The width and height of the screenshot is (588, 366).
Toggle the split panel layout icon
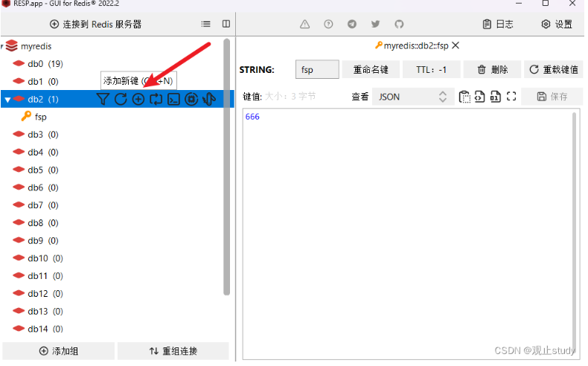point(226,24)
